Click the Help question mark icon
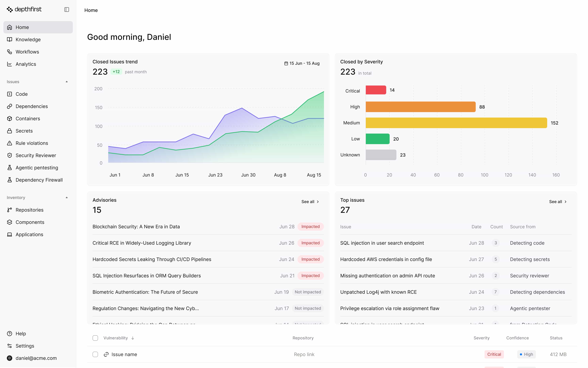The height and width of the screenshot is (368, 588). pos(10,333)
